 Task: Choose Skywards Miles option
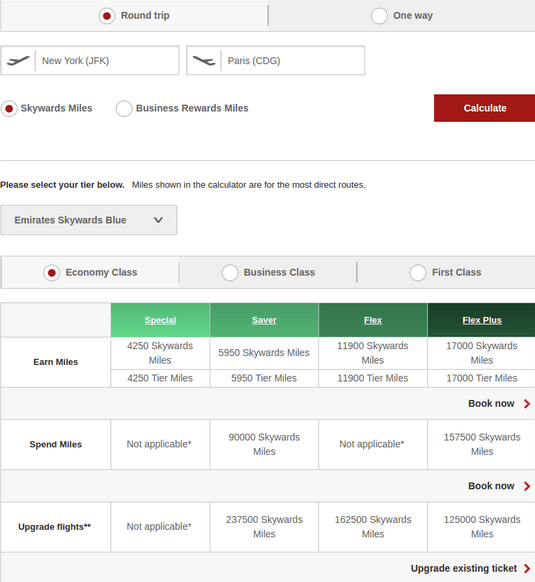tap(9, 108)
